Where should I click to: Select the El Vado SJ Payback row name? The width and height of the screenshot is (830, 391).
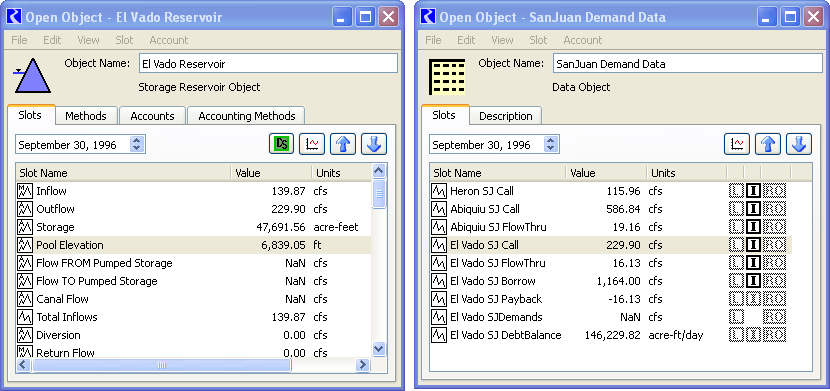click(496, 299)
